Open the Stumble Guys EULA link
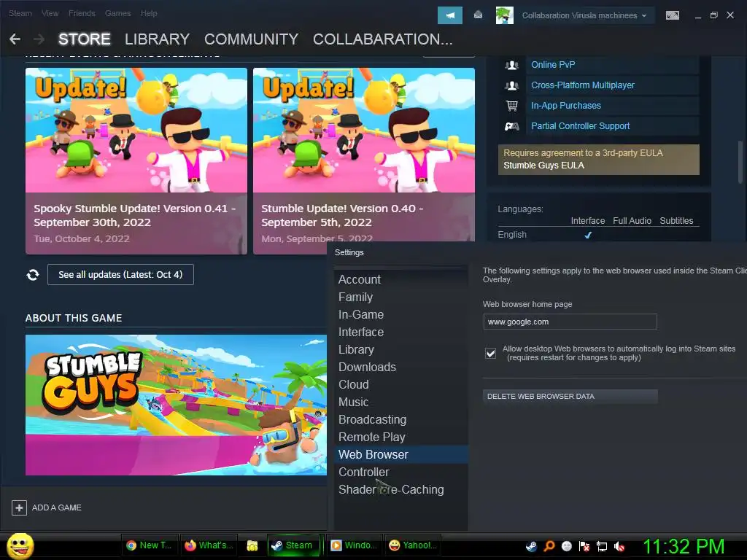The width and height of the screenshot is (747, 560). click(x=543, y=166)
